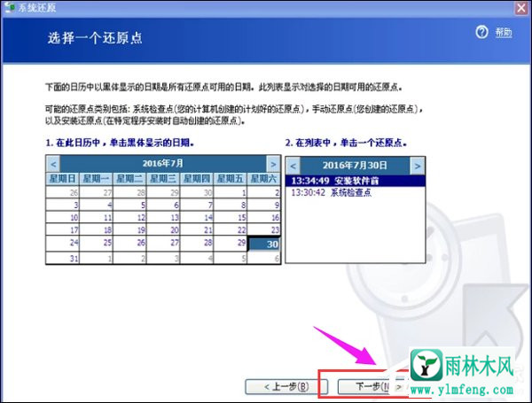
Task: Click the 星期日 column header
Action: pyautogui.click(x=63, y=179)
